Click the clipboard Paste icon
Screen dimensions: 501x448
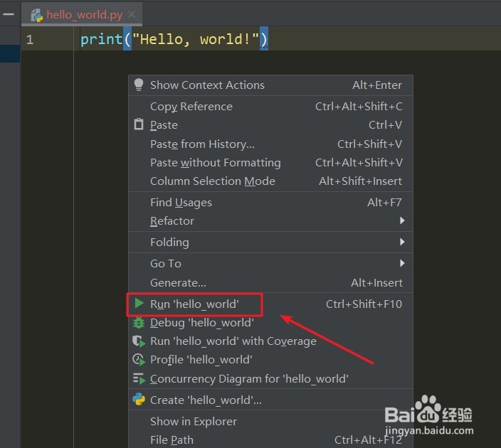pyautogui.click(x=139, y=124)
